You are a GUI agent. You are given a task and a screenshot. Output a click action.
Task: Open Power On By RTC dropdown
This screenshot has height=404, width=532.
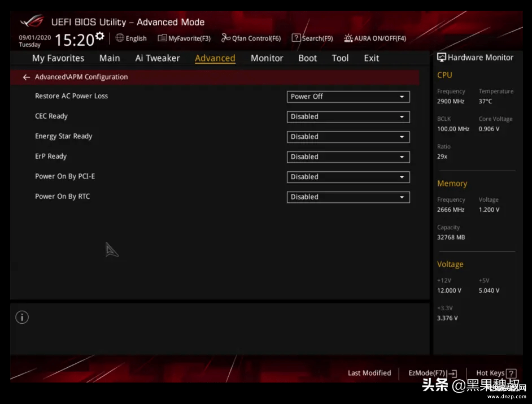[348, 197]
